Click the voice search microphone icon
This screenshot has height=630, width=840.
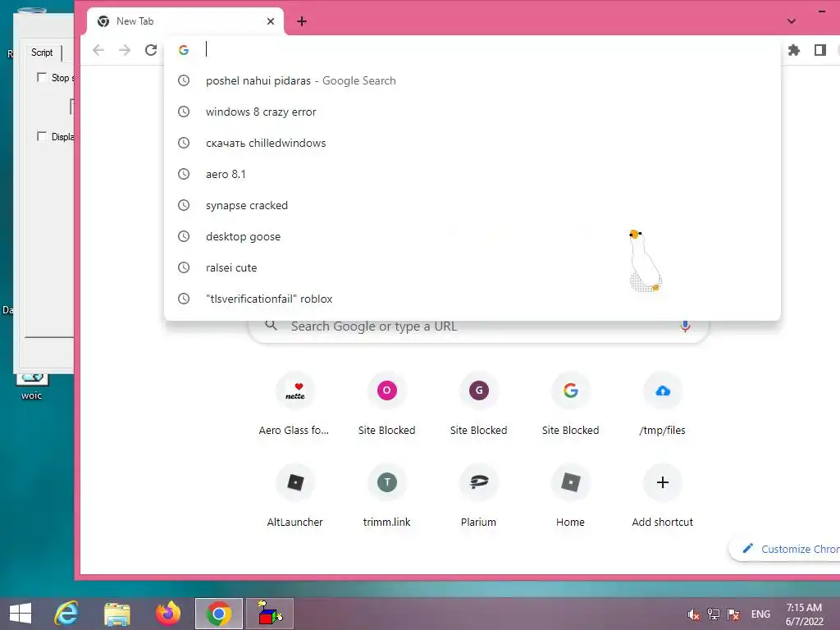click(x=685, y=326)
